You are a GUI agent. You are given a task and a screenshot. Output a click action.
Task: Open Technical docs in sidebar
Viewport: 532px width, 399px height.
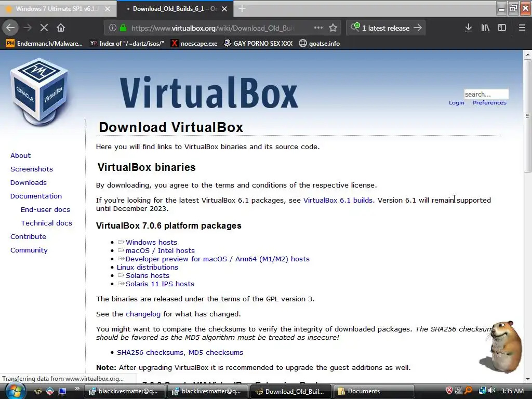[46, 223]
